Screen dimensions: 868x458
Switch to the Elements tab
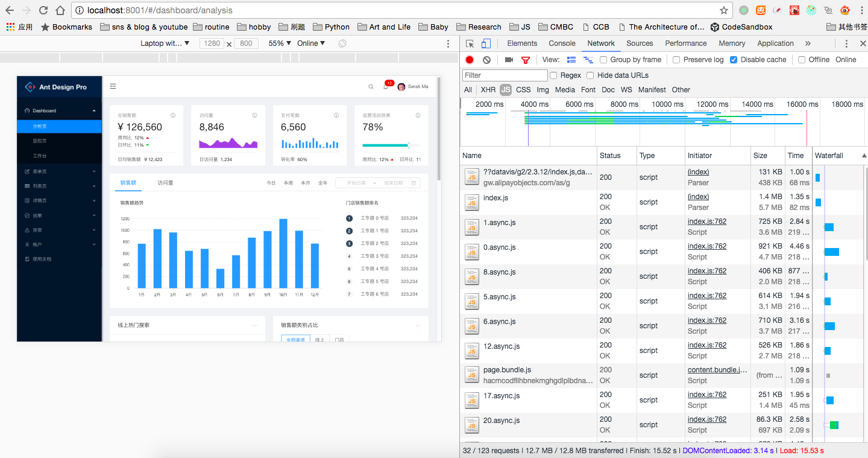[522, 43]
